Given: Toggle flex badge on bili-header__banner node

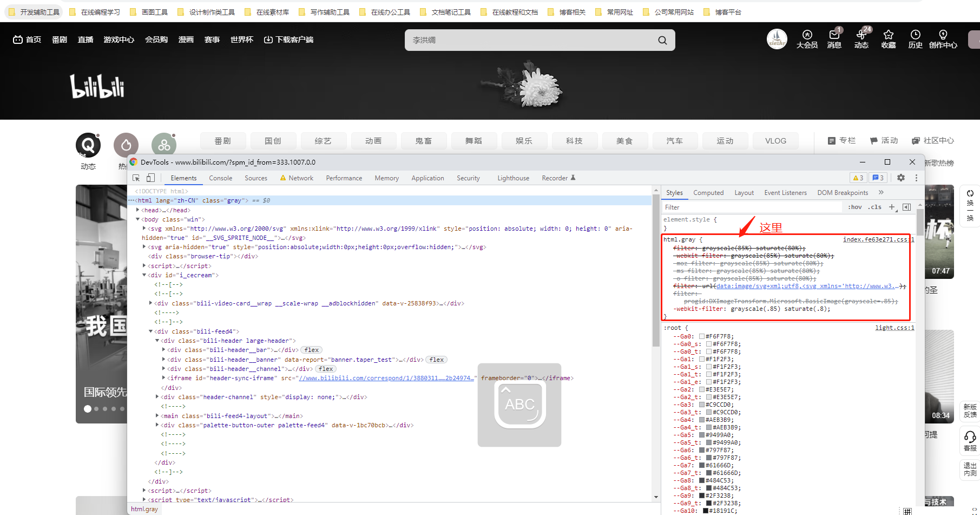Looking at the screenshot, I should pos(437,360).
